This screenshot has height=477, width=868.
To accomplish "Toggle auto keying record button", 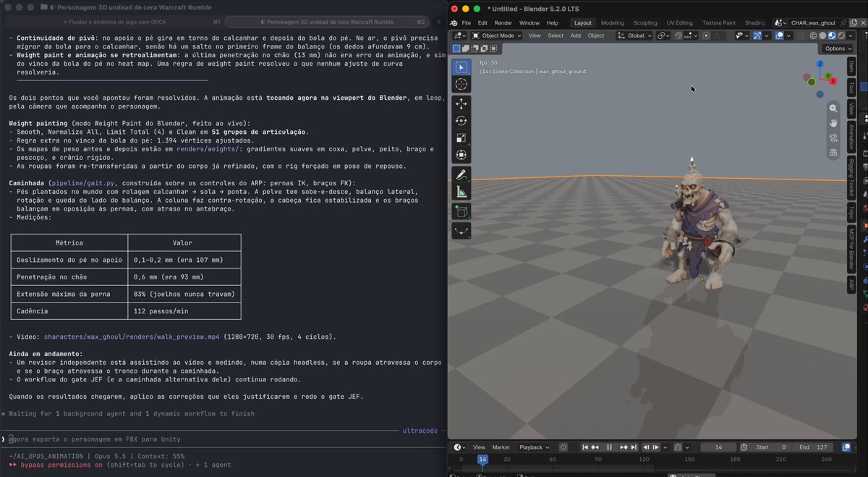I will pos(563,447).
